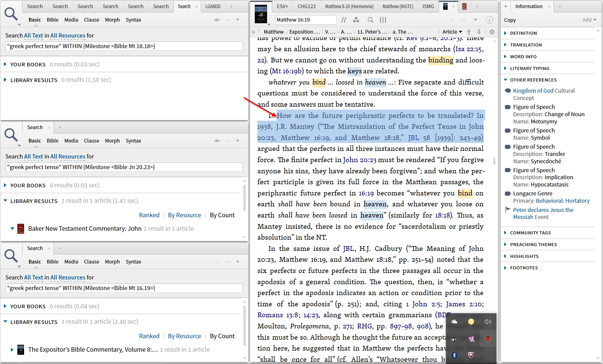Switch to the LGABDD tab
This screenshot has height=364, width=603.
click(x=213, y=6)
